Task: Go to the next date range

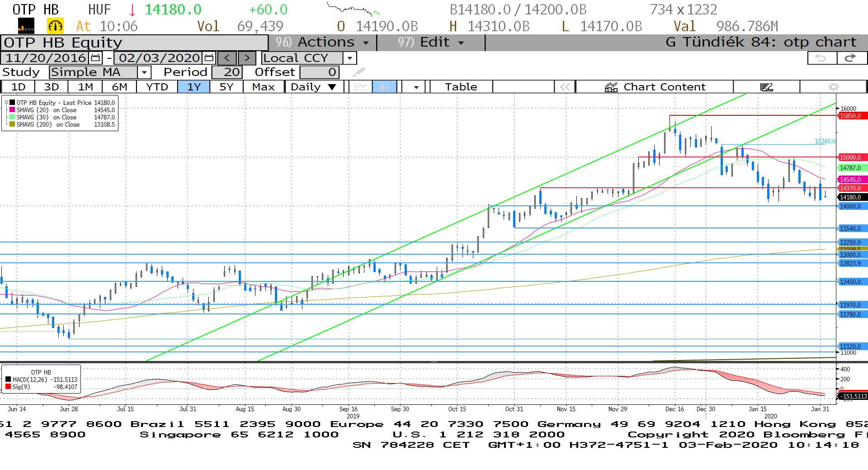Action: coord(247,58)
